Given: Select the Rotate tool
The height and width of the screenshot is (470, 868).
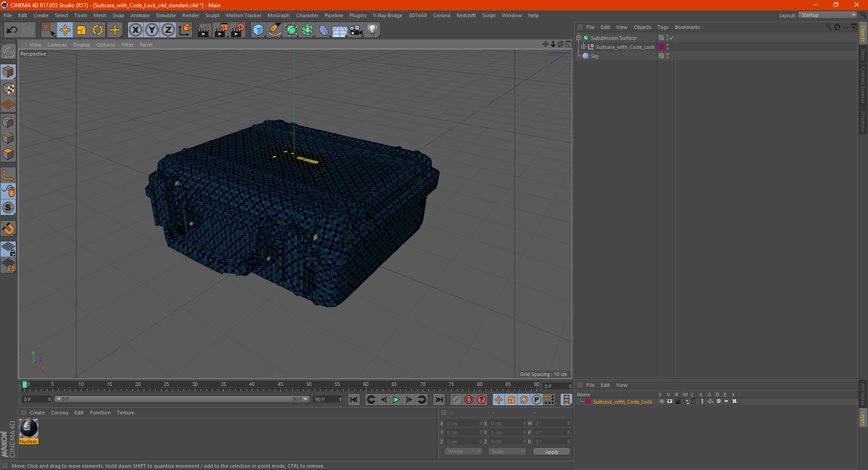Looking at the screenshot, I should (x=98, y=30).
